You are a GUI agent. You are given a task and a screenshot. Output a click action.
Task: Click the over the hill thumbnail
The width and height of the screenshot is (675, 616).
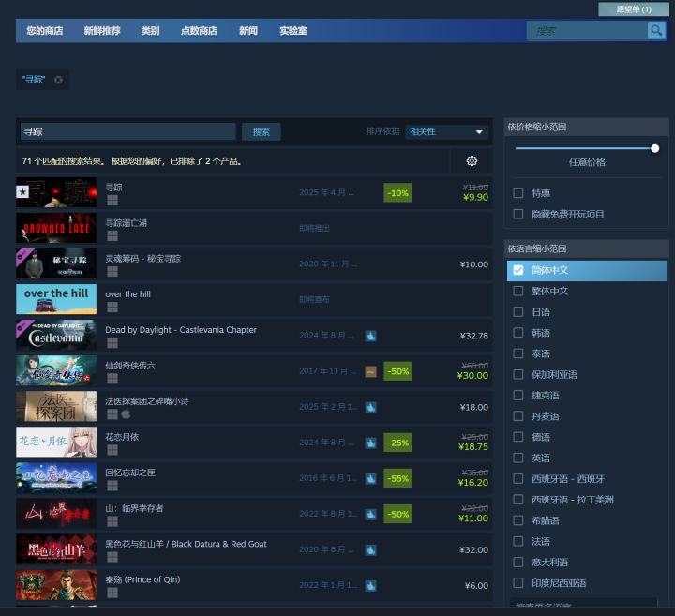click(x=56, y=299)
